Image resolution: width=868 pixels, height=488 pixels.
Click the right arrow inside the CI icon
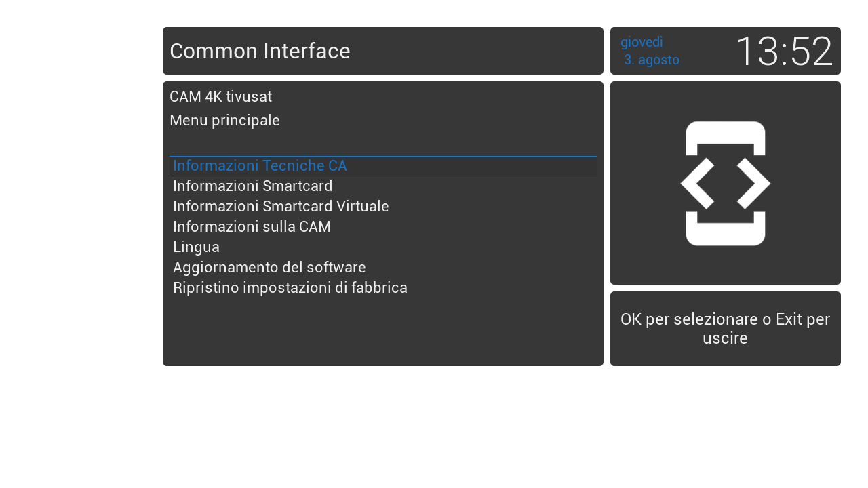pyautogui.click(x=753, y=183)
